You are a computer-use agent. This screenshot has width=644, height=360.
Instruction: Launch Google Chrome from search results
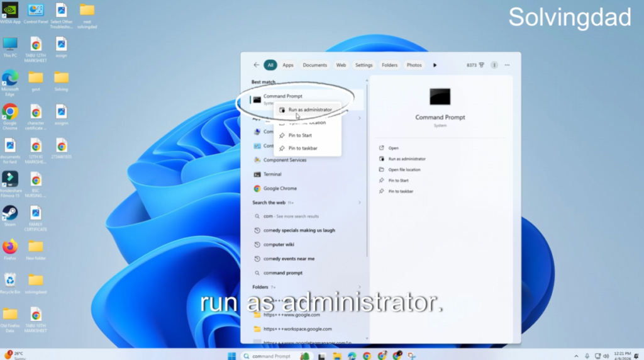pyautogui.click(x=280, y=188)
